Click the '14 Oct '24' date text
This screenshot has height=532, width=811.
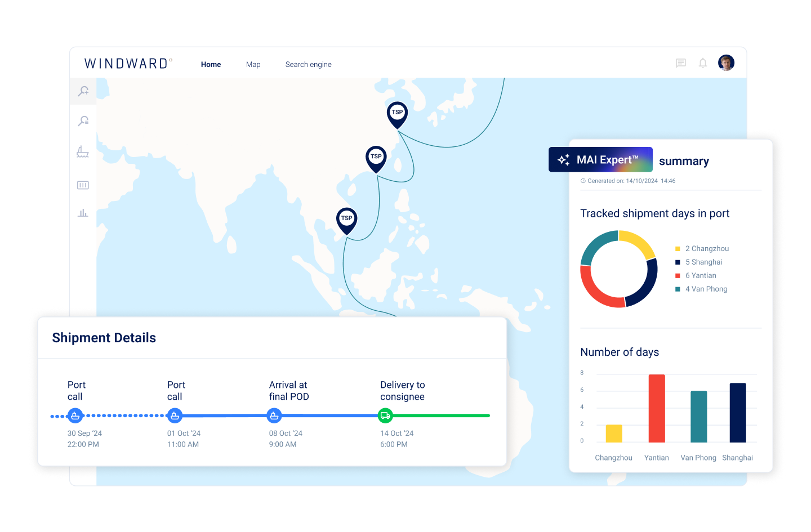(x=397, y=433)
